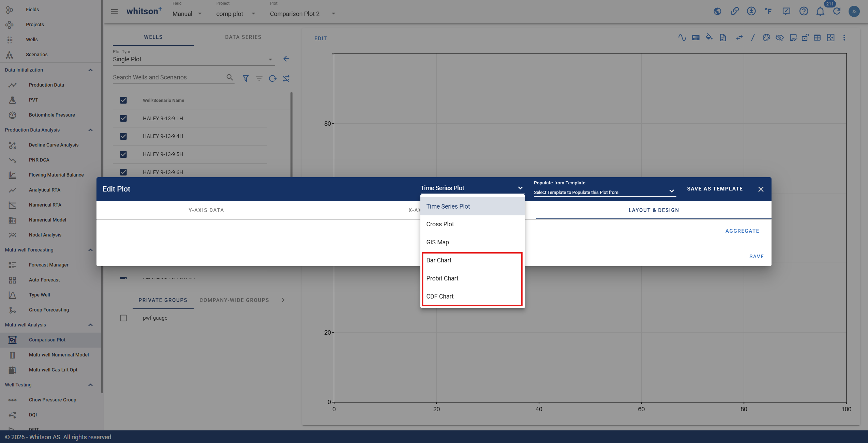The width and height of the screenshot is (868, 443).
Task: Uncheck the HALEY 9-13-9 5H checkbox
Action: tap(123, 154)
